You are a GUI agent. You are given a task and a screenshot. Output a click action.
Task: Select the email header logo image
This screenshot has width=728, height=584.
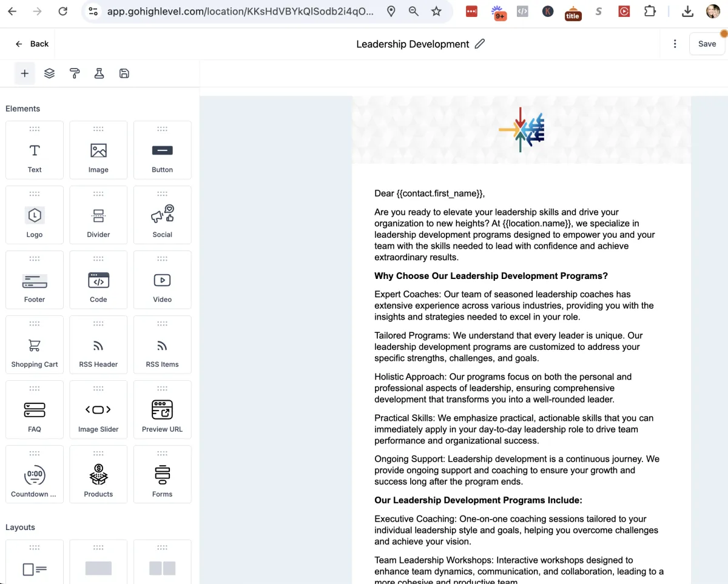(x=521, y=129)
